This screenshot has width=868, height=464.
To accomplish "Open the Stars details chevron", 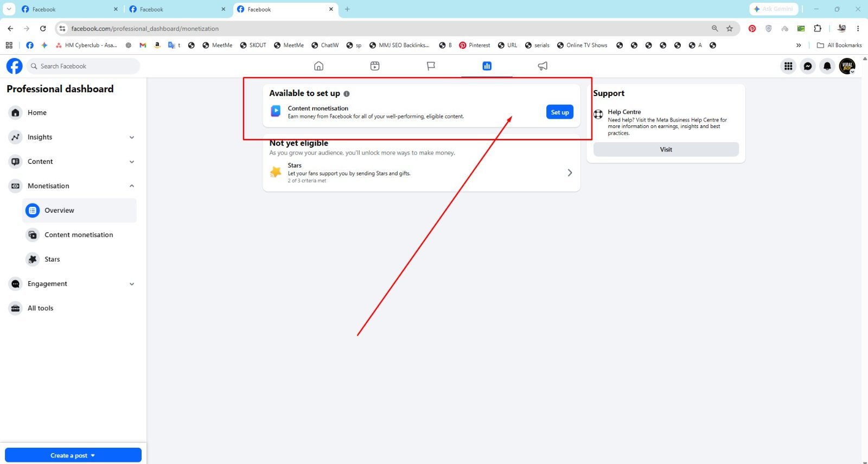I will (570, 173).
